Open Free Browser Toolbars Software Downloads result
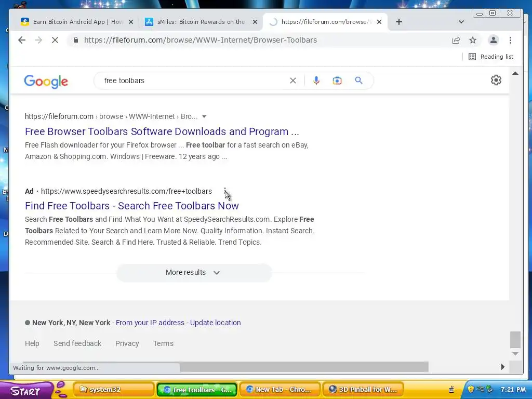This screenshot has width=532, height=399. click(162, 131)
